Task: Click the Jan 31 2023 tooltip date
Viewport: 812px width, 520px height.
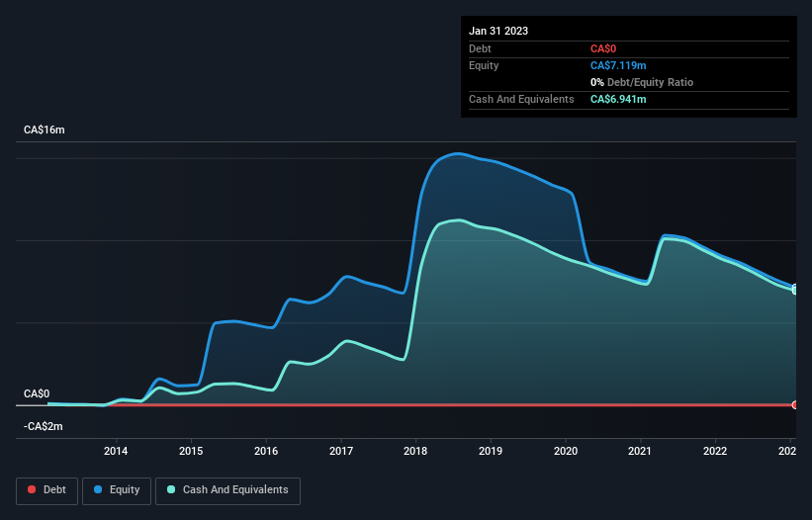Action: click(498, 31)
